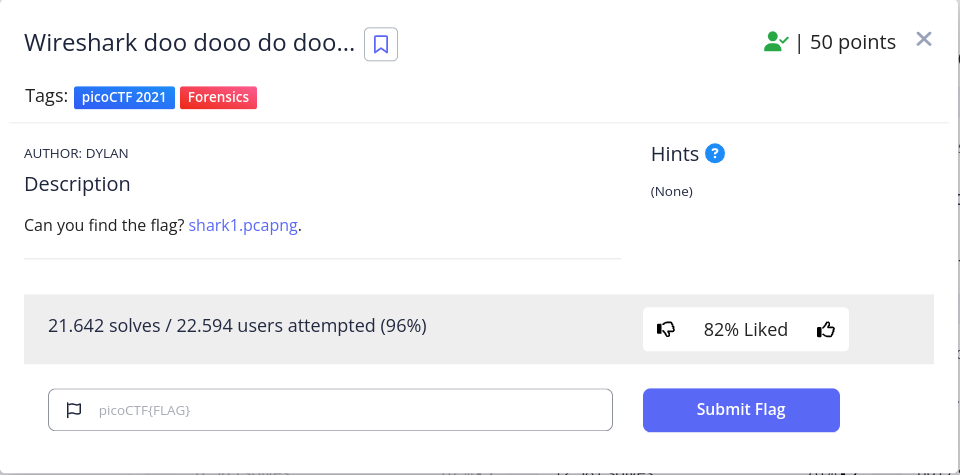Viewport: 960px width, 475px height.
Task: Select the Forensics tag
Action: click(x=218, y=97)
